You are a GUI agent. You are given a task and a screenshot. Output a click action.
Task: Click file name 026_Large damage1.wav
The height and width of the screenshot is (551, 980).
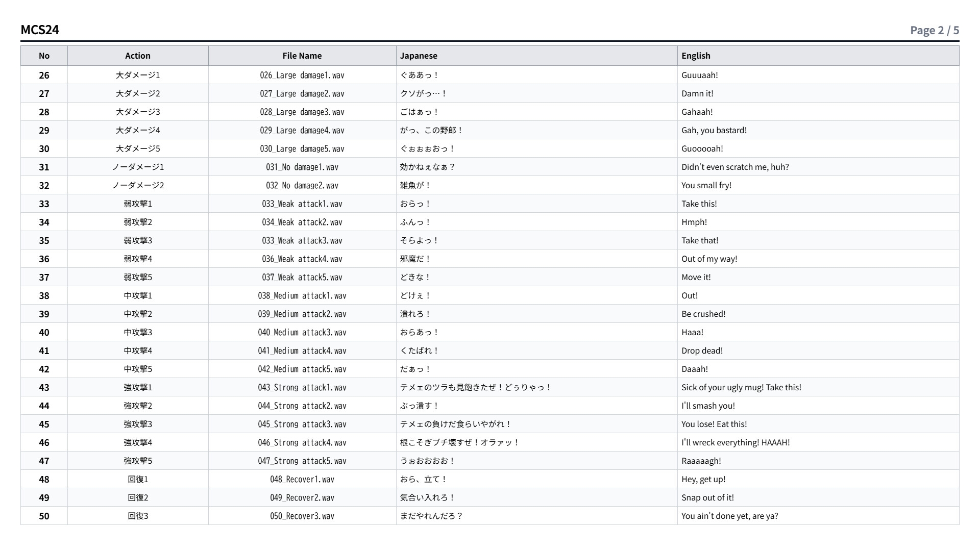click(x=302, y=75)
